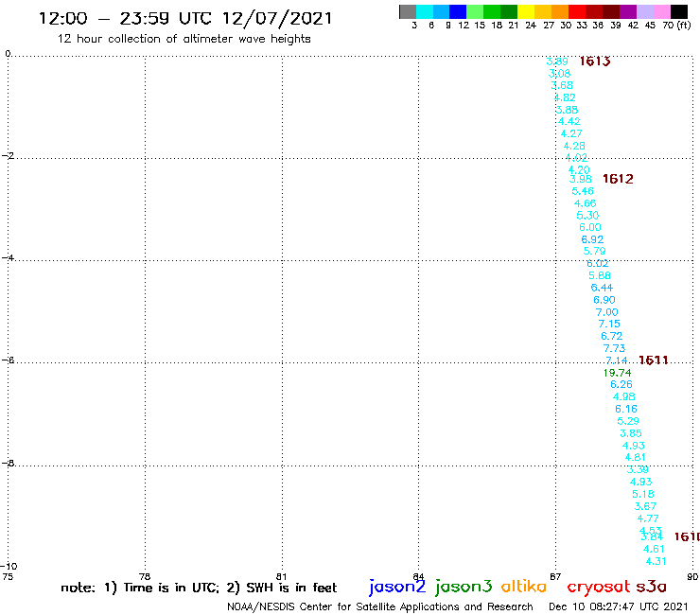
Task: Click the 5.29 wave height value
Action: pyautogui.click(x=628, y=421)
